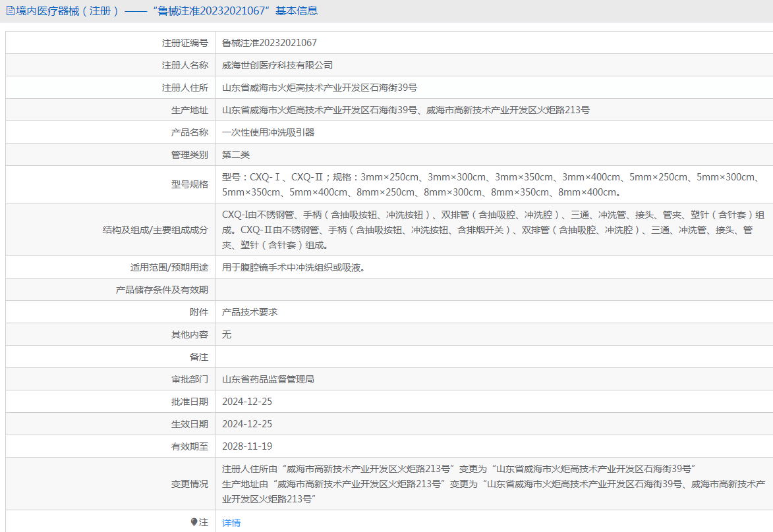773x532 pixels.
Task: Select the 生产地址 value ending 火炬路213号
Action: (x=406, y=111)
